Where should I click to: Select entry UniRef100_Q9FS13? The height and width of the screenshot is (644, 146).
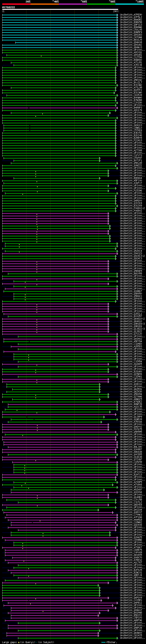[x=131, y=25]
